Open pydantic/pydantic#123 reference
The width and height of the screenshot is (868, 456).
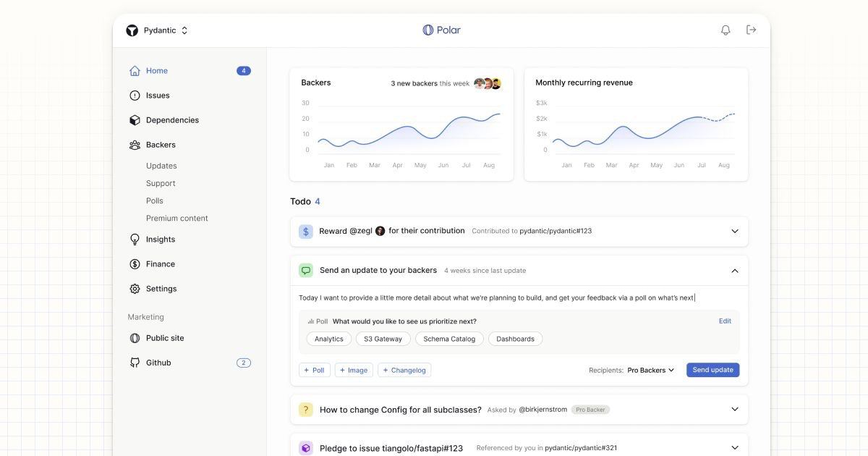(556, 231)
